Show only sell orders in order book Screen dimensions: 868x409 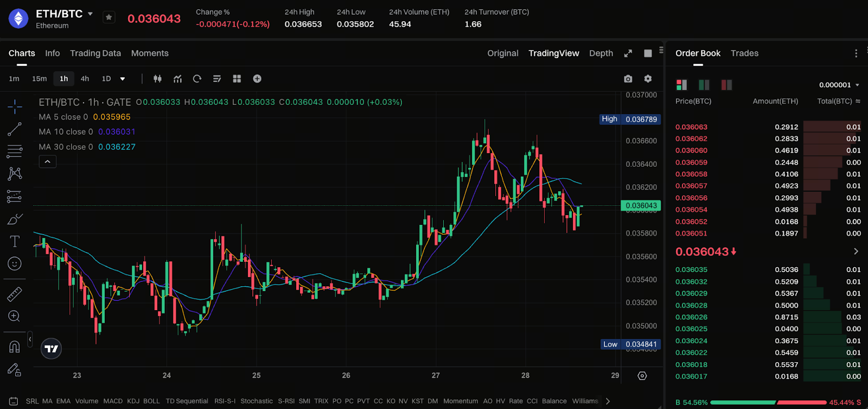click(x=726, y=85)
